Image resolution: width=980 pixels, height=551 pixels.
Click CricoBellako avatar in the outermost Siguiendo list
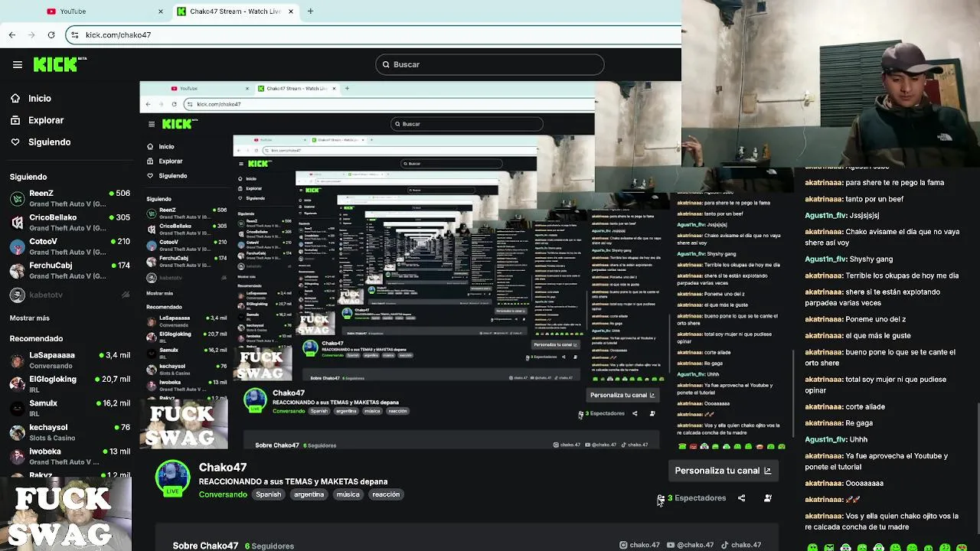click(17, 222)
